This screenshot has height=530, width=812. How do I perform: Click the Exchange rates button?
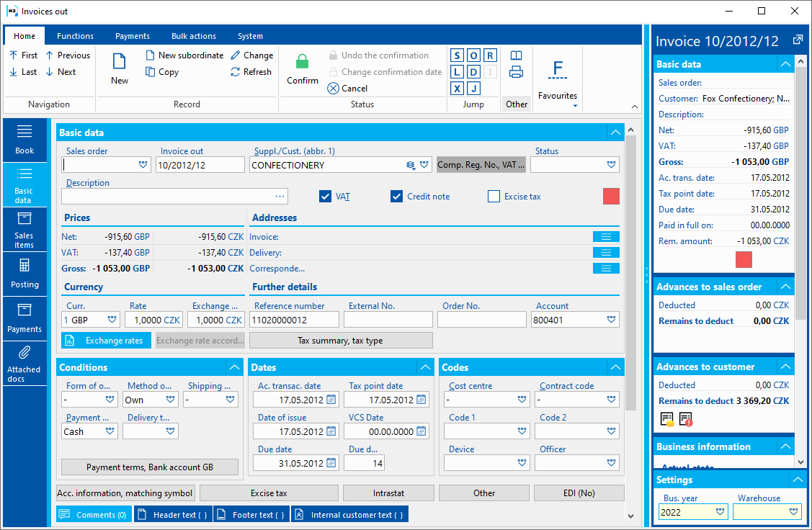point(106,341)
